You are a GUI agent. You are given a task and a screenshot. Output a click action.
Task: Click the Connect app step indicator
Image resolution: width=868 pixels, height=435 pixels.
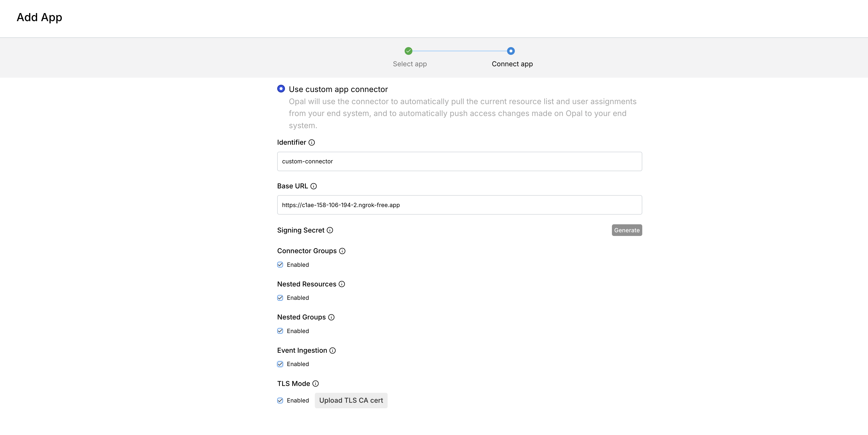tap(511, 51)
